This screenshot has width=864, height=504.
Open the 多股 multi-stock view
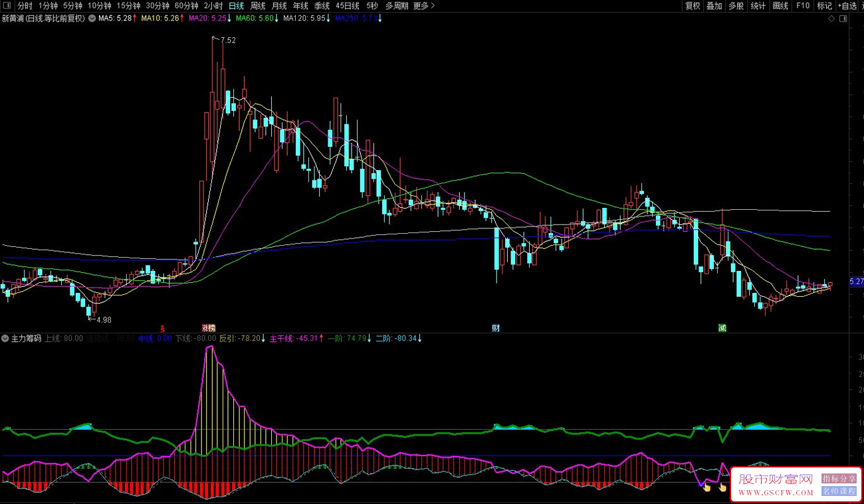pyautogui.click(x=736, y=5)
